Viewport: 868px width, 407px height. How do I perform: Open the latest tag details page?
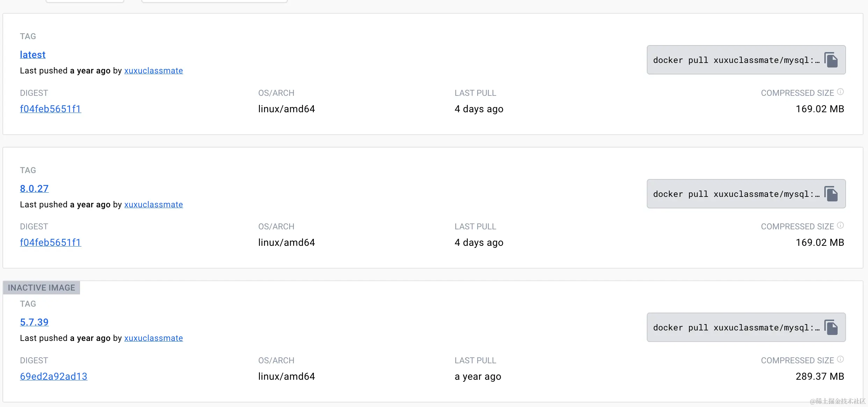click(x=32, y=55)
